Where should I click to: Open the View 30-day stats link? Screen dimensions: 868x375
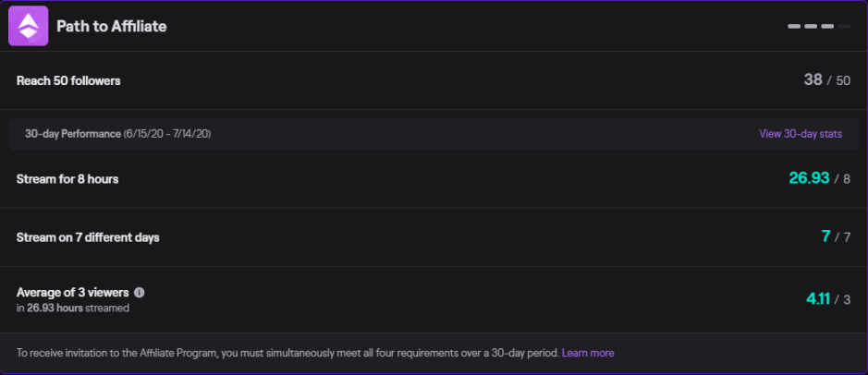coord(801,134)
